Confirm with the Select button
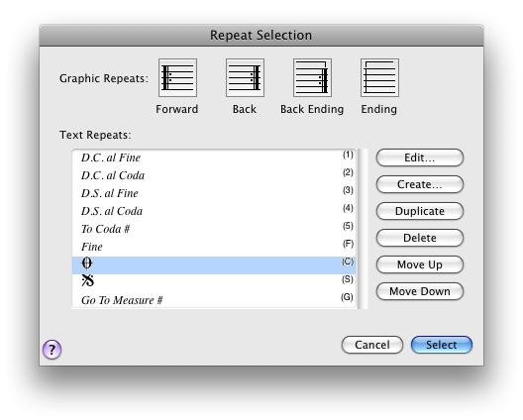This screenshot has height=420, width=523. (x=442, y=345)
